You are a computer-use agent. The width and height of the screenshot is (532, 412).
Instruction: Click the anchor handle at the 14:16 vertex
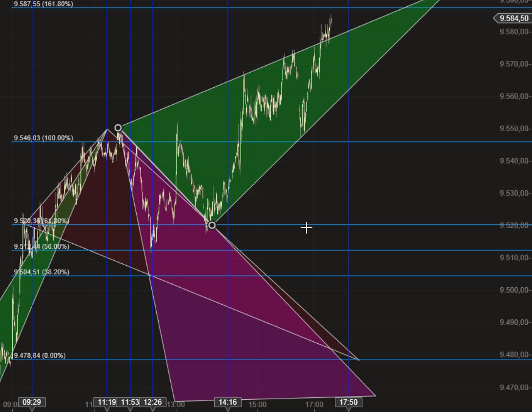point(212,225)
